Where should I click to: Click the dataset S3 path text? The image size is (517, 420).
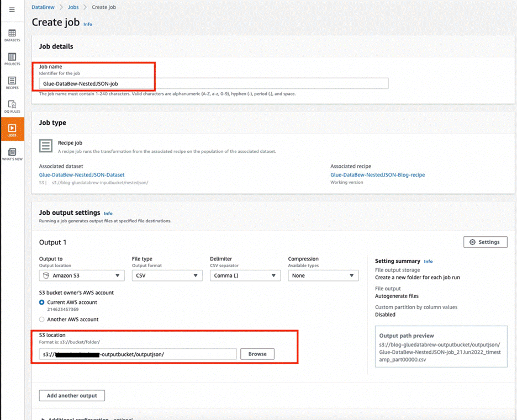(100, 183)
